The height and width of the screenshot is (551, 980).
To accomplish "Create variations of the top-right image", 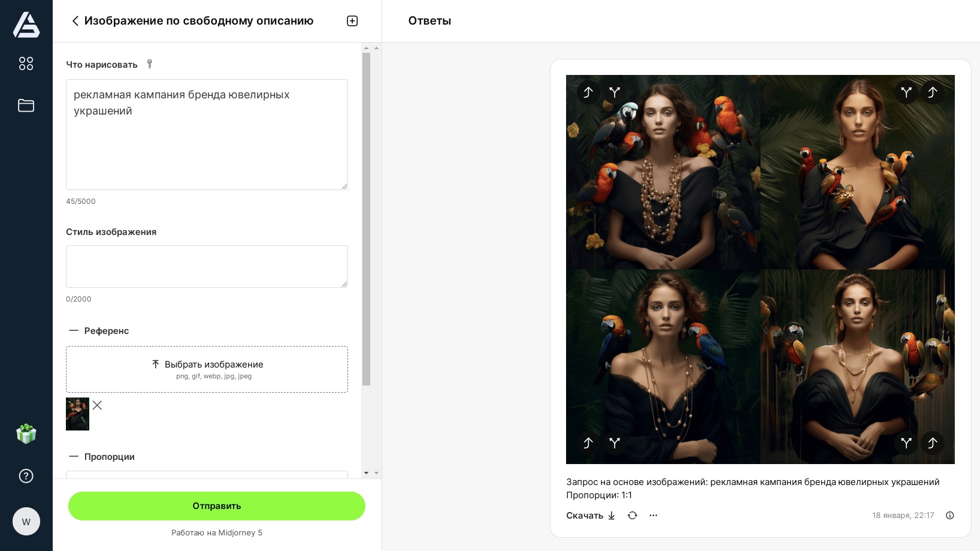I will [x=906, y=92].
